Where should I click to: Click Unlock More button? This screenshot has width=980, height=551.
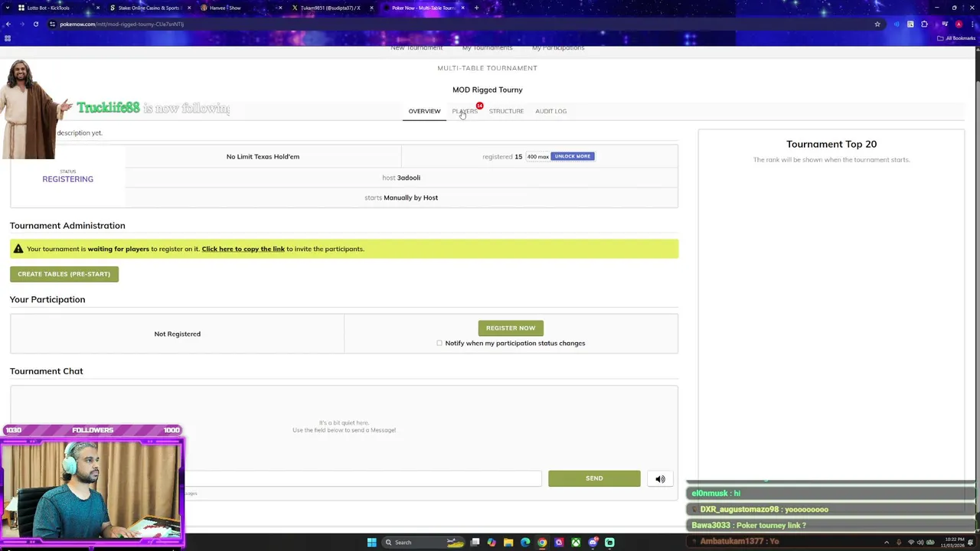573,156
